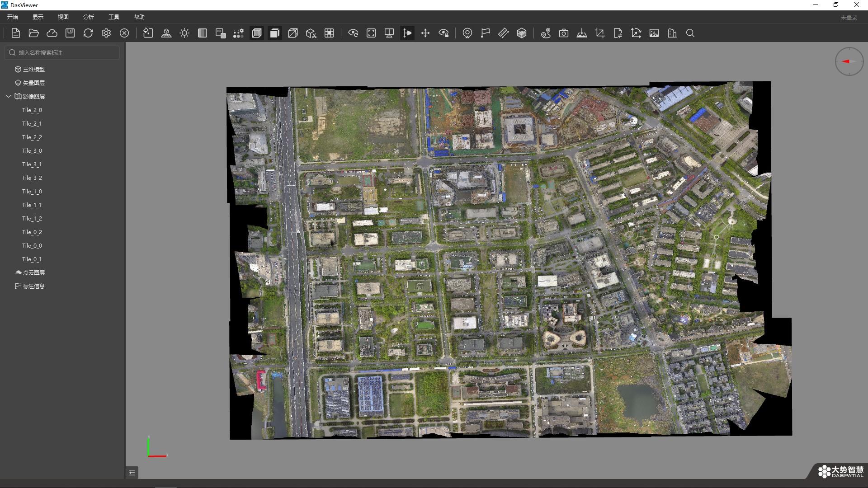Collapse the 影像图层 tree node

pos(9,96)
